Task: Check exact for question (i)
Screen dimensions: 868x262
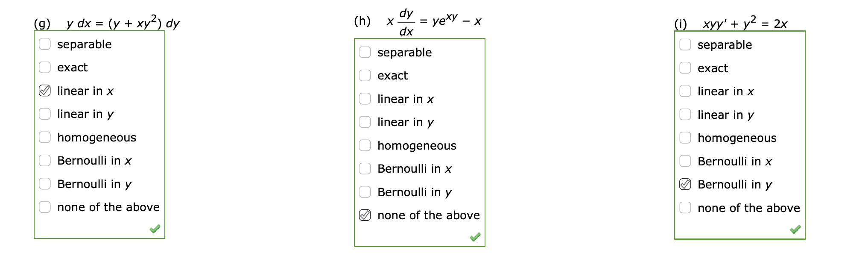Action: coord(686,67)
